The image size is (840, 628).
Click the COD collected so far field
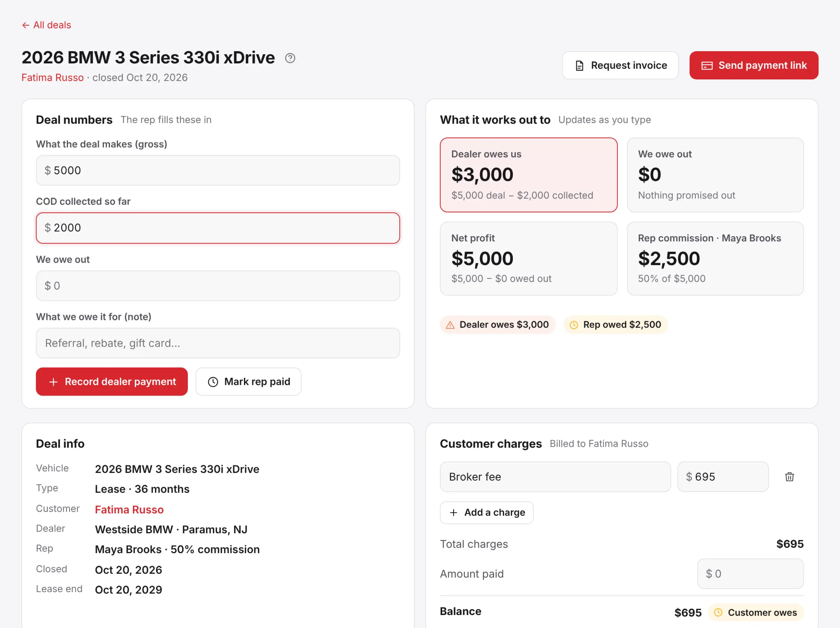point(218,228)
